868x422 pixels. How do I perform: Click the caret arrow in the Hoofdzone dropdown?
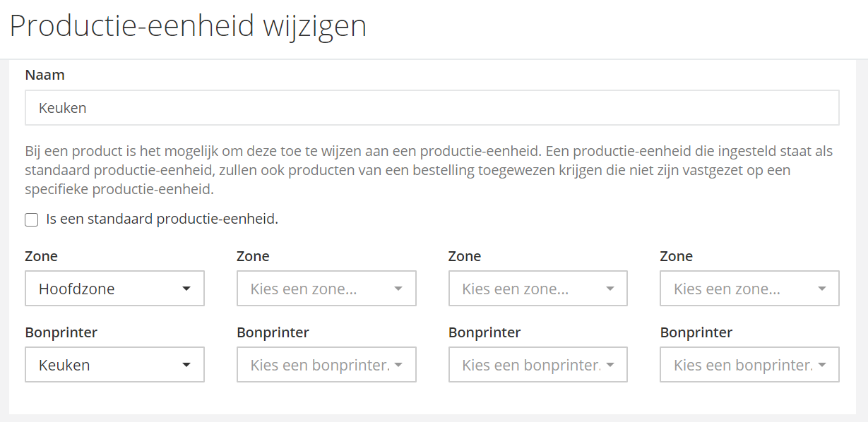pyautogui.click(x=186, y=289)
